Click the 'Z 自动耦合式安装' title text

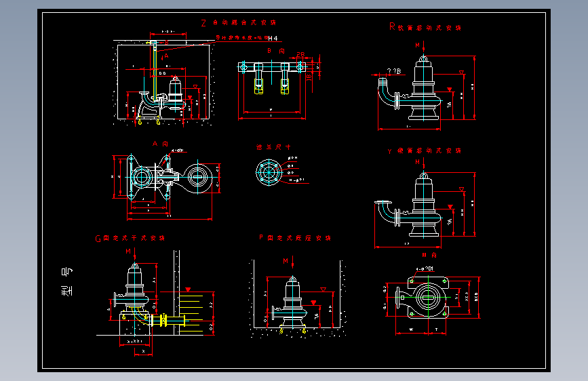pyautogui.click(x=239, y=23)
